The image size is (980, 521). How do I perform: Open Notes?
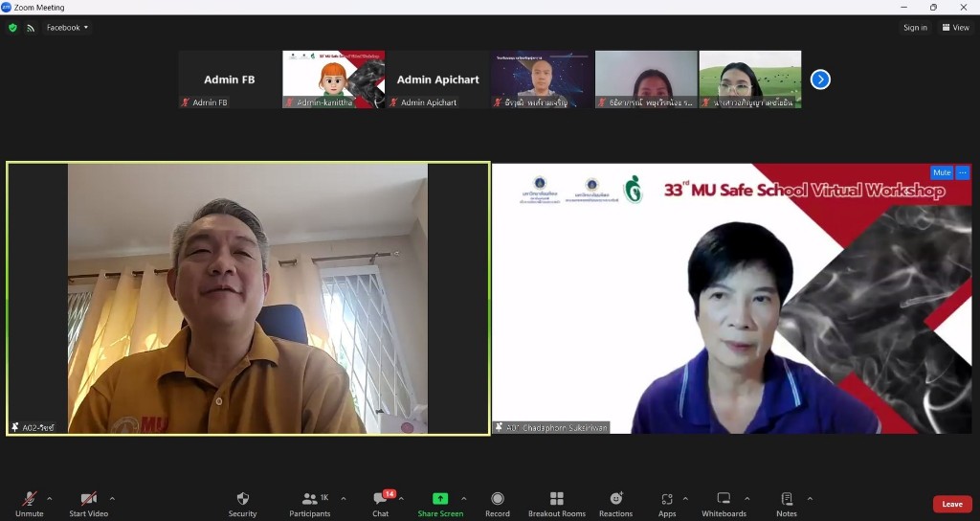tap(787, 504)
